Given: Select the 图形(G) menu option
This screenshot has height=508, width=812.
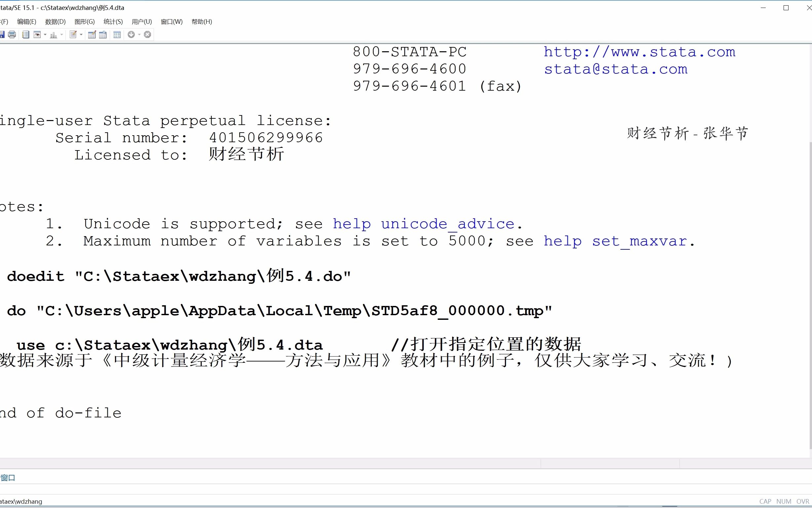Looking at the screenshot, I should point(84,21).
